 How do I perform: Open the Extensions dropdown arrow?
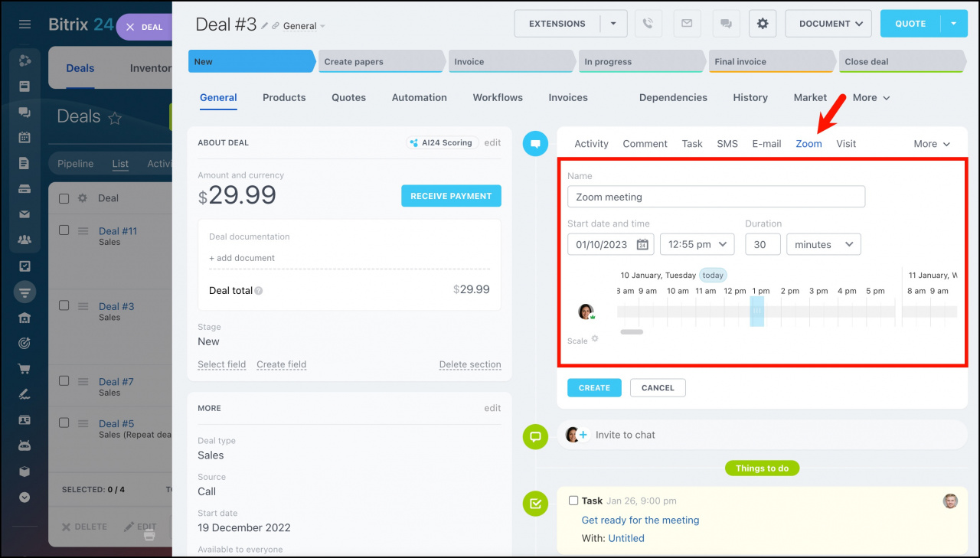coord(613,24)
